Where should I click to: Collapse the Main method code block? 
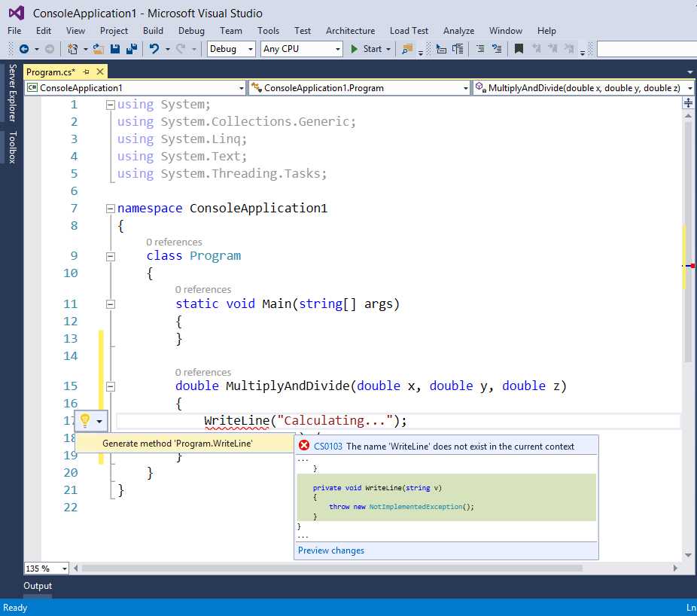click(x=110, y=304)
